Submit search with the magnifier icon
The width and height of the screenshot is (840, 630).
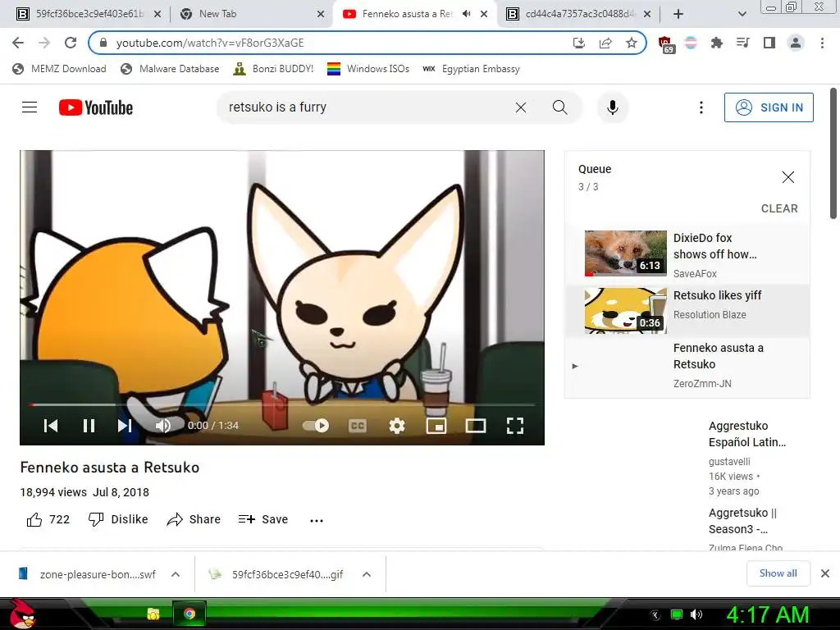click(559, 107)
